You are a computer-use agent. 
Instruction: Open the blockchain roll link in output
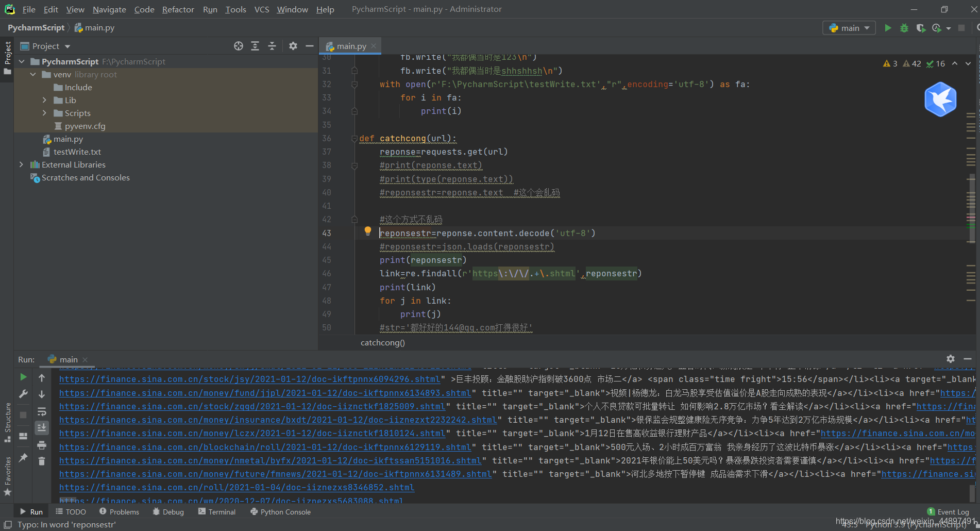(x=265, y=447)
